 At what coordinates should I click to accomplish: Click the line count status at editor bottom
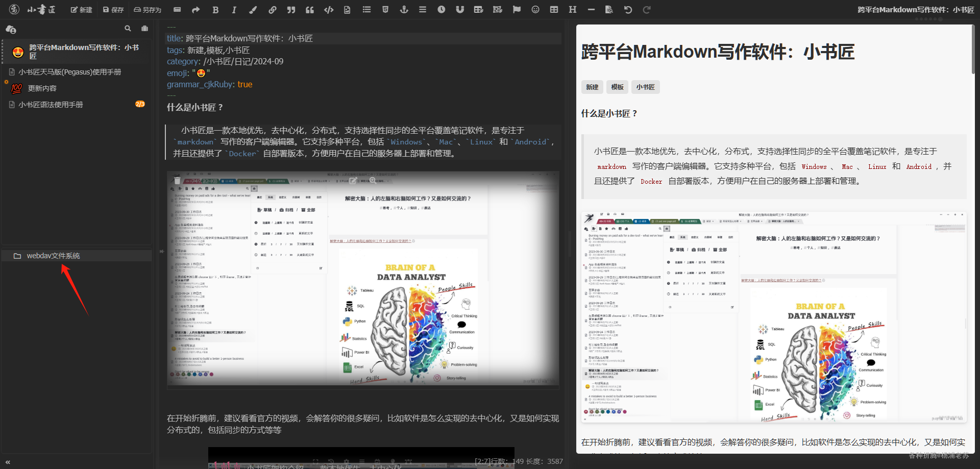click(519, 461)
